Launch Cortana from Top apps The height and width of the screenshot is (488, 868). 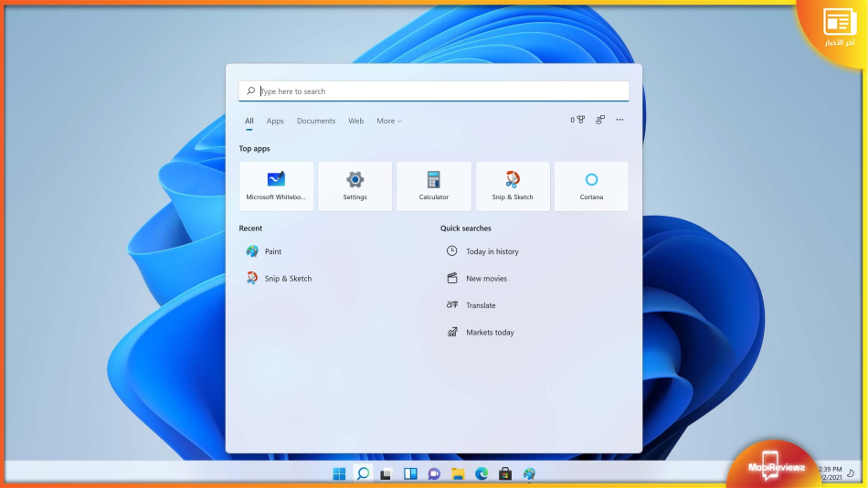[591, 186]
